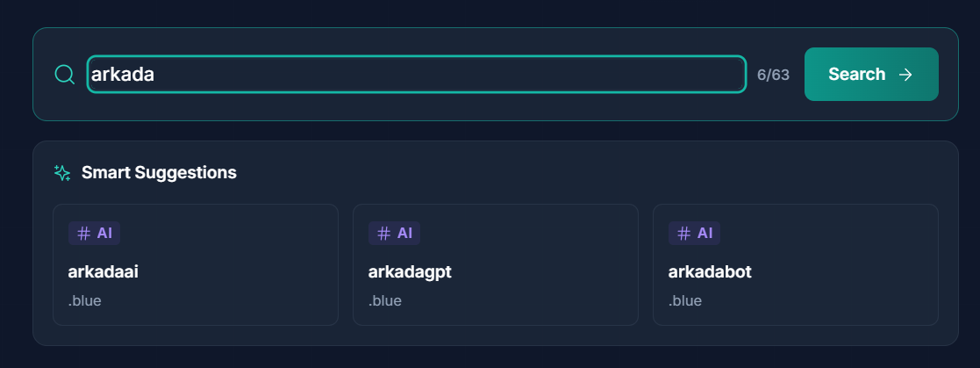980x368 pixels.
Task: Choose the arkadaai suggestion name
Action: point(104,272)
